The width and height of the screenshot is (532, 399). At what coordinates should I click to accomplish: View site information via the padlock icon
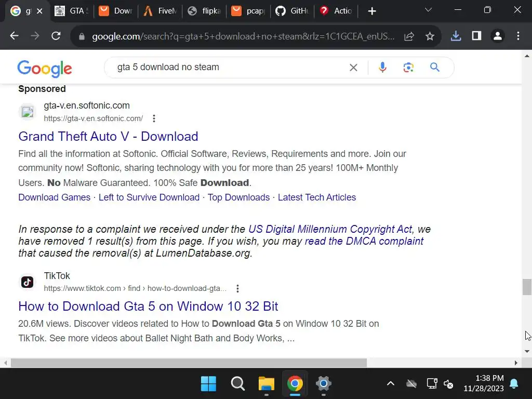pos(82,36)
